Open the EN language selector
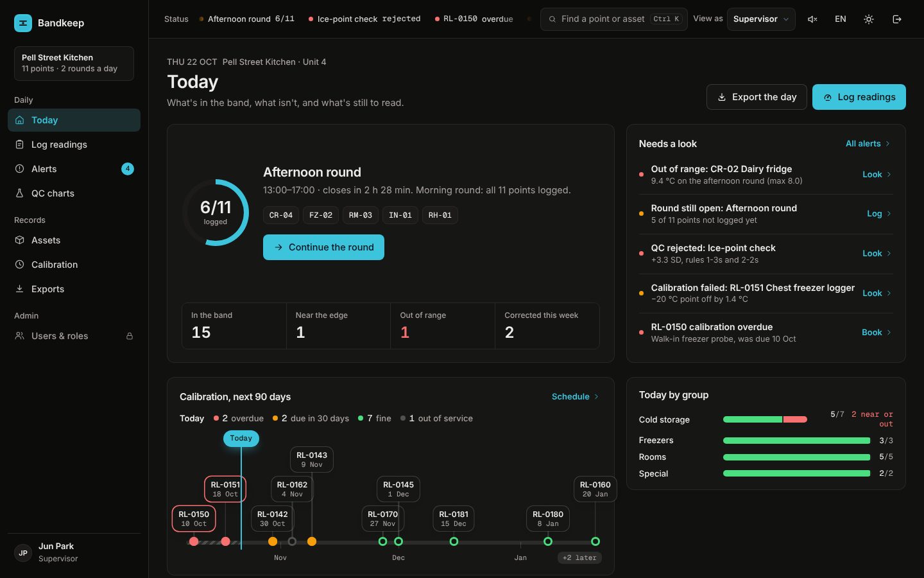 click(x=841, y=19)
